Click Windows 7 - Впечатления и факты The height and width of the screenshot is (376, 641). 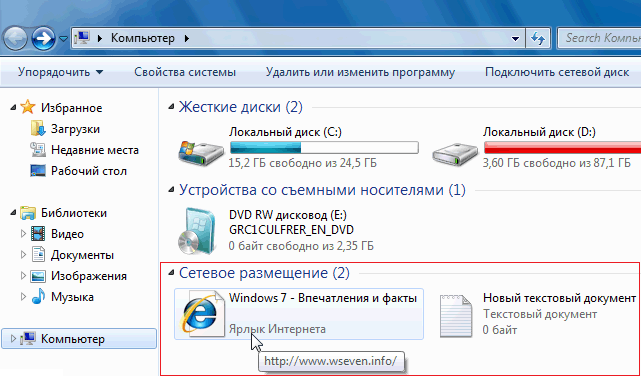point(323,298)
